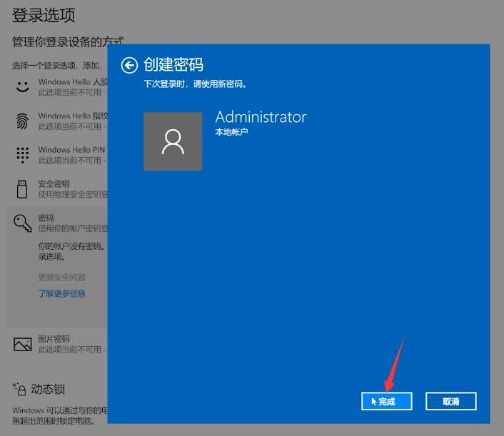Click the 更新安全问题 link

click(61, 278)
